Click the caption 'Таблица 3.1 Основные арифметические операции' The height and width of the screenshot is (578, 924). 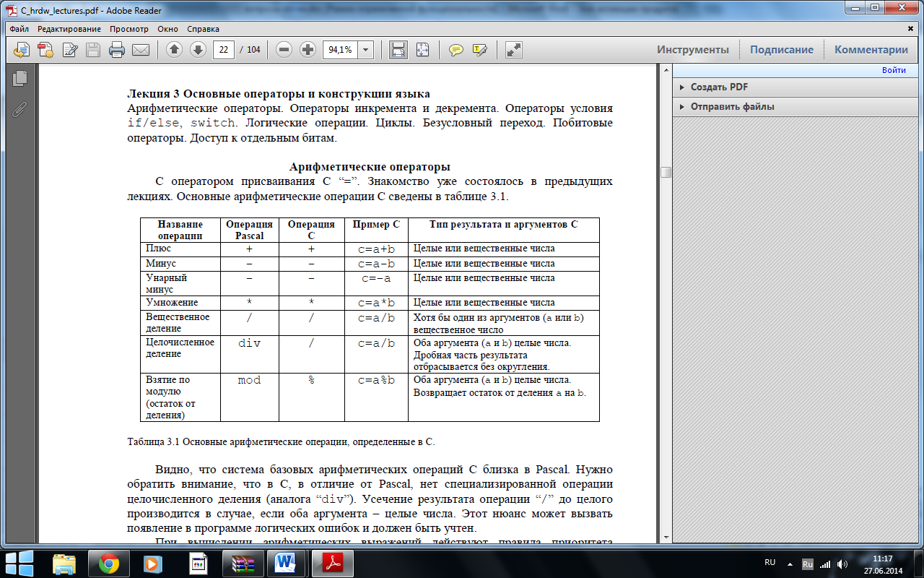click(x=281, y=441)
